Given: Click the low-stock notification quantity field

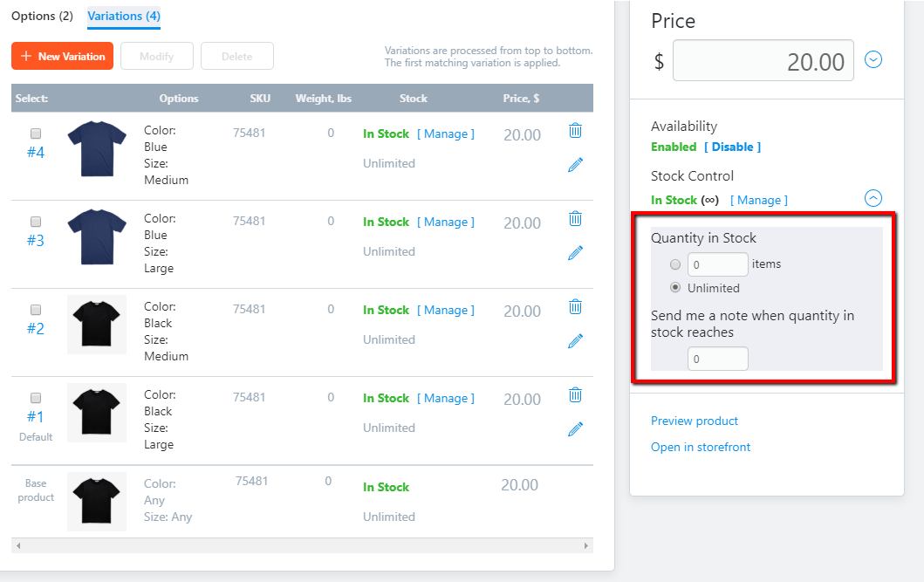Looking at the screenshot, I should click(x=717, y=359).
